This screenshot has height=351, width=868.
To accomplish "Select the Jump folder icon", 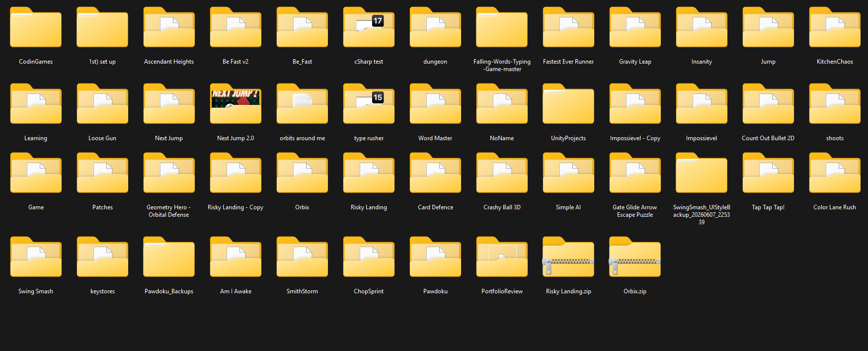I will 768,27.
